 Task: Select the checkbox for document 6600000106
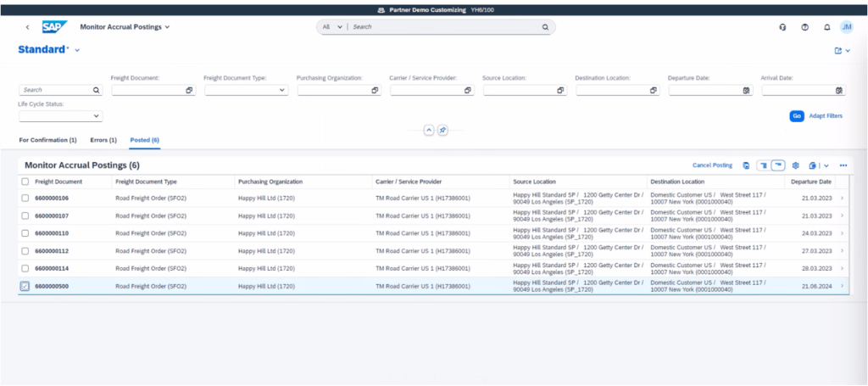tap(25, 198)
